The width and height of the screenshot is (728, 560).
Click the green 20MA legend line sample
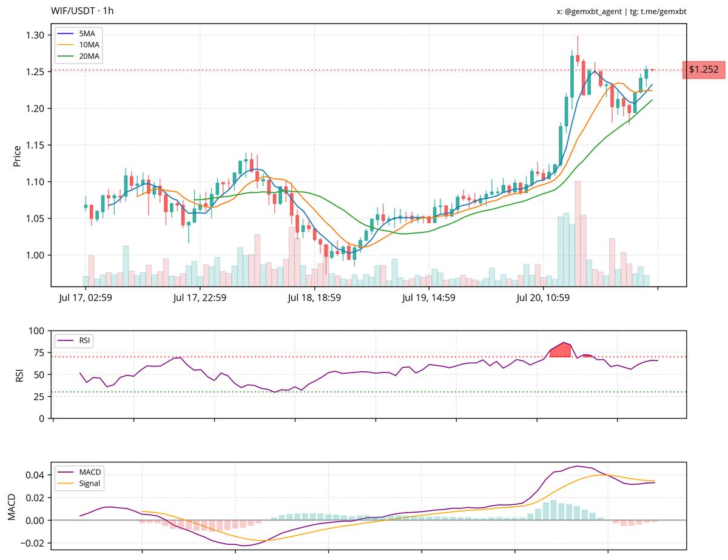coord(66,56)
